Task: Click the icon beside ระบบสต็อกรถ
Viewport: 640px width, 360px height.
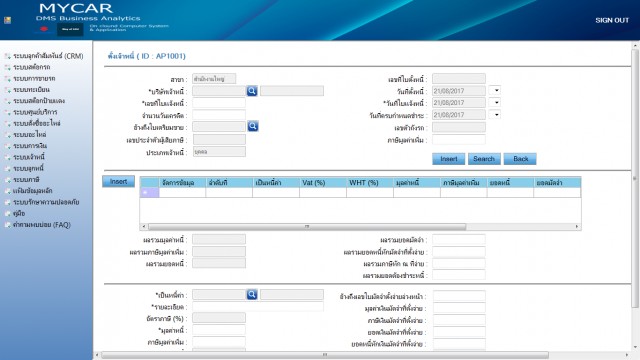Action: (7, 67)
